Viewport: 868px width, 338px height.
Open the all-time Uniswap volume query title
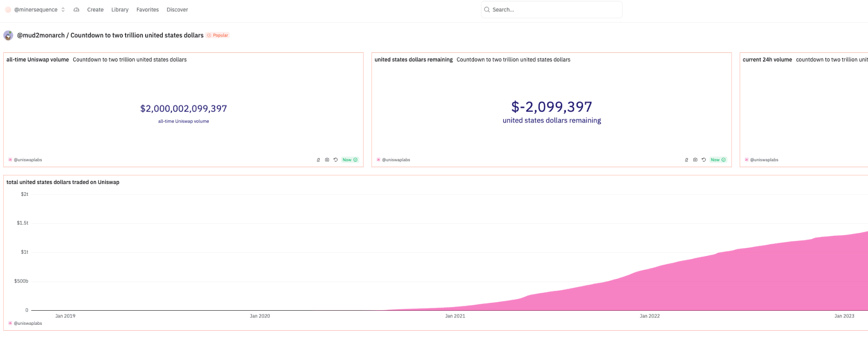38,60
